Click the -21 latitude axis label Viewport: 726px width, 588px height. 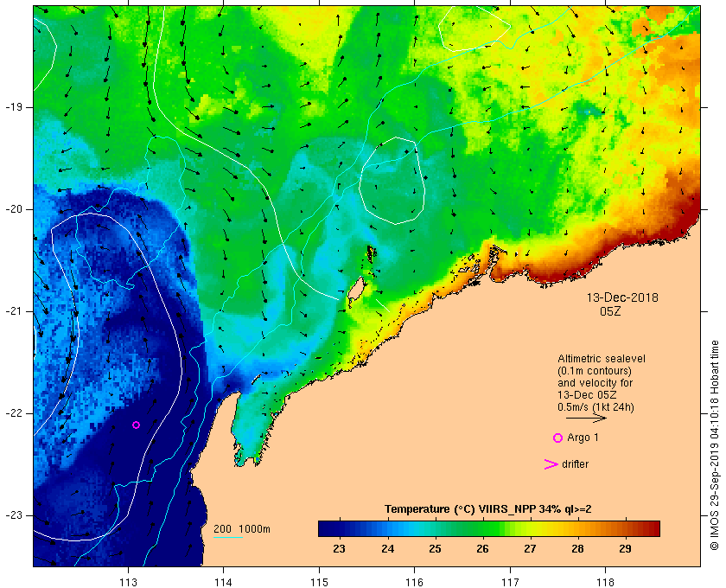pos(14,311)
